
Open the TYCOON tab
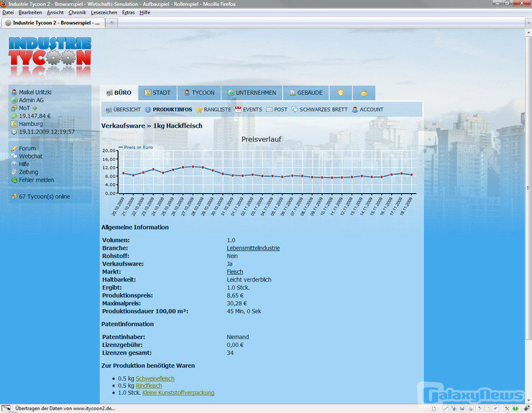click(x=199, y=93)
